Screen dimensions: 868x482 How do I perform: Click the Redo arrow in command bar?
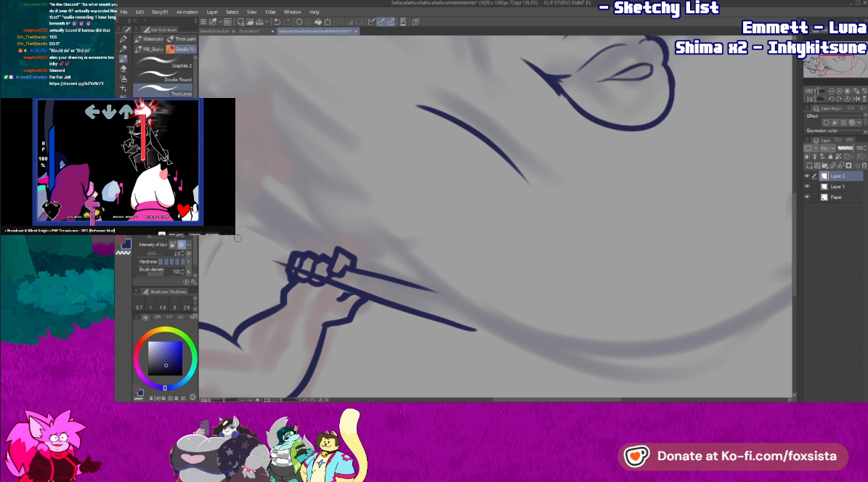coord(287,22)
